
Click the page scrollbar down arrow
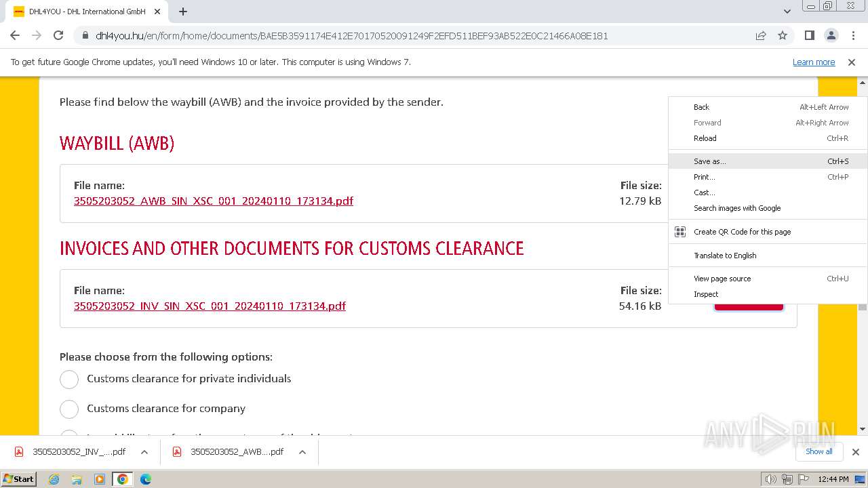tap(863, 429)
